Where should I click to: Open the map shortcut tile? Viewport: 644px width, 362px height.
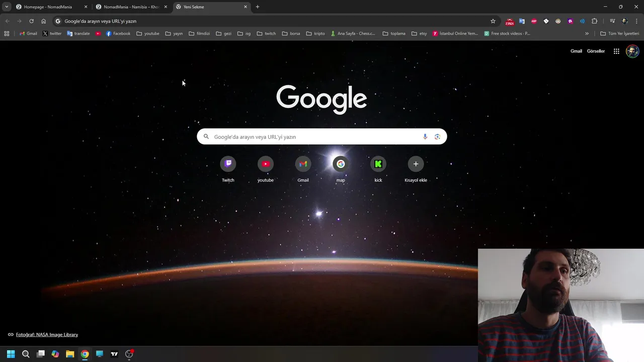click(341, 169)
